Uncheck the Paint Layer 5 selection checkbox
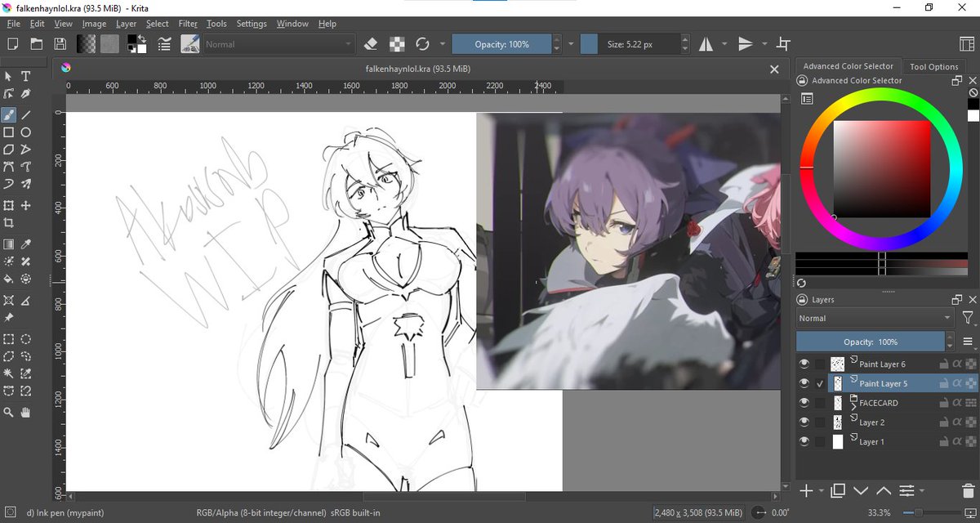Screen dimensions: 980x523 820,383
